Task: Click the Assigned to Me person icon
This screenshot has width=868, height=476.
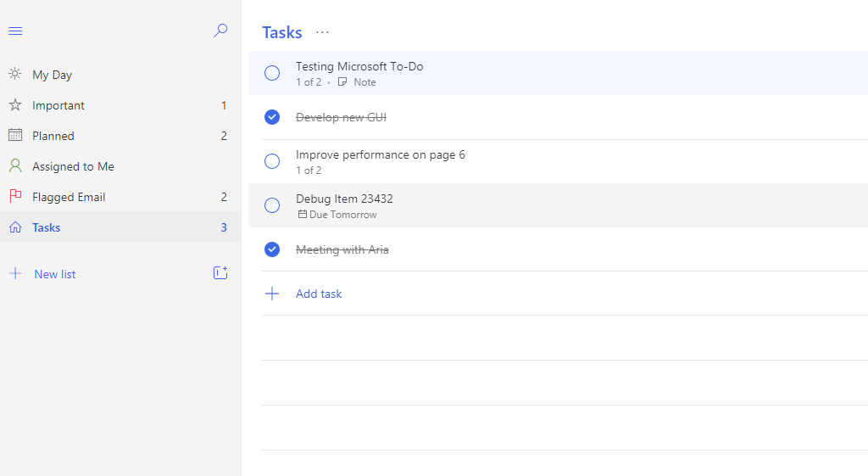Action: coord(15,166)
